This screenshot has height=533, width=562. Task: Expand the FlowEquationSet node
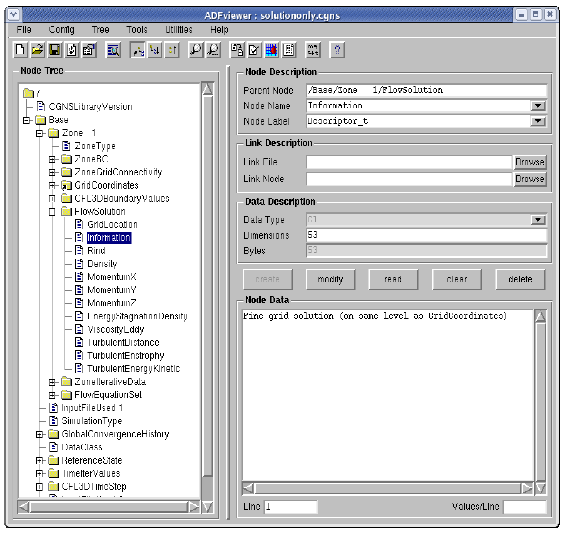pyautogui.click(x=52, y=395)
